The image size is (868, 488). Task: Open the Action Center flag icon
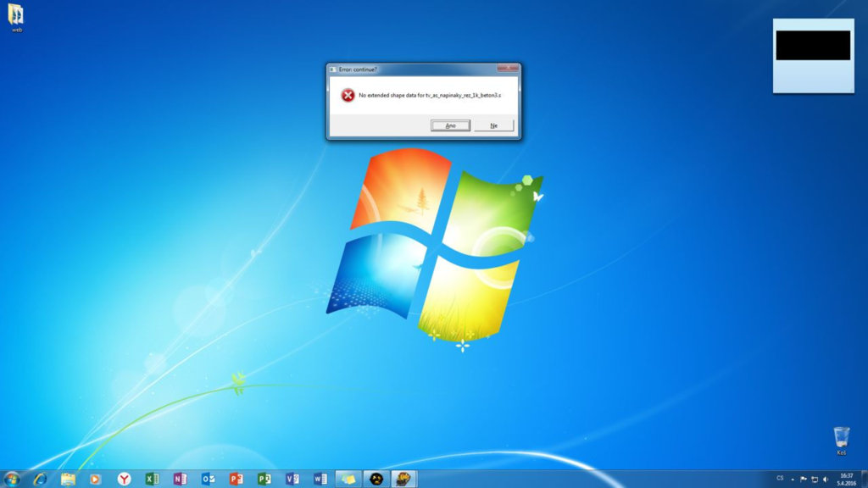pyautogui.click(x=804, y=480)
